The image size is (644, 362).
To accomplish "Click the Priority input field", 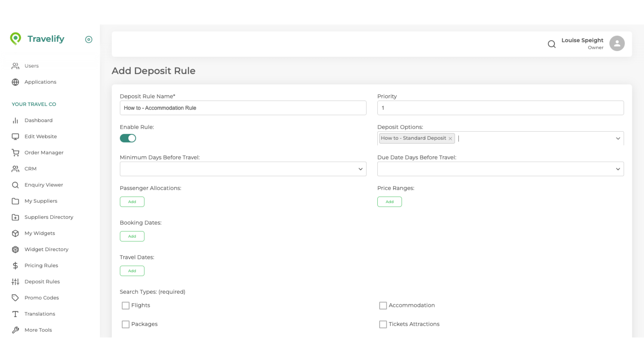I will 500,108.
